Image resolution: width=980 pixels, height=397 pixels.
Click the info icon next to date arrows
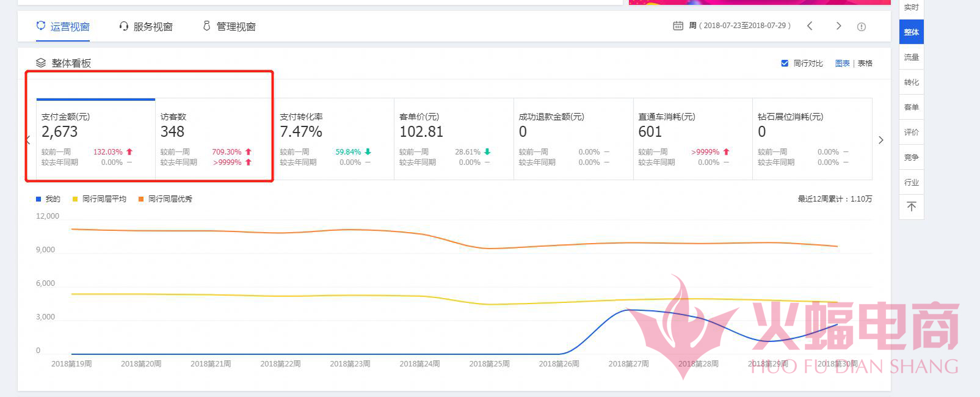862,26
